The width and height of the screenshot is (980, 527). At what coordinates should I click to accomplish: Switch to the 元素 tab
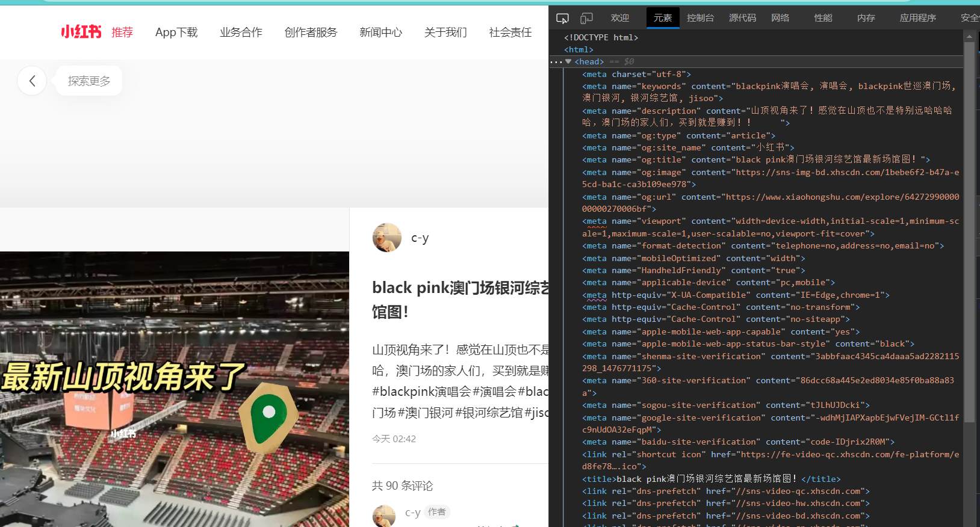coord(663,18)
